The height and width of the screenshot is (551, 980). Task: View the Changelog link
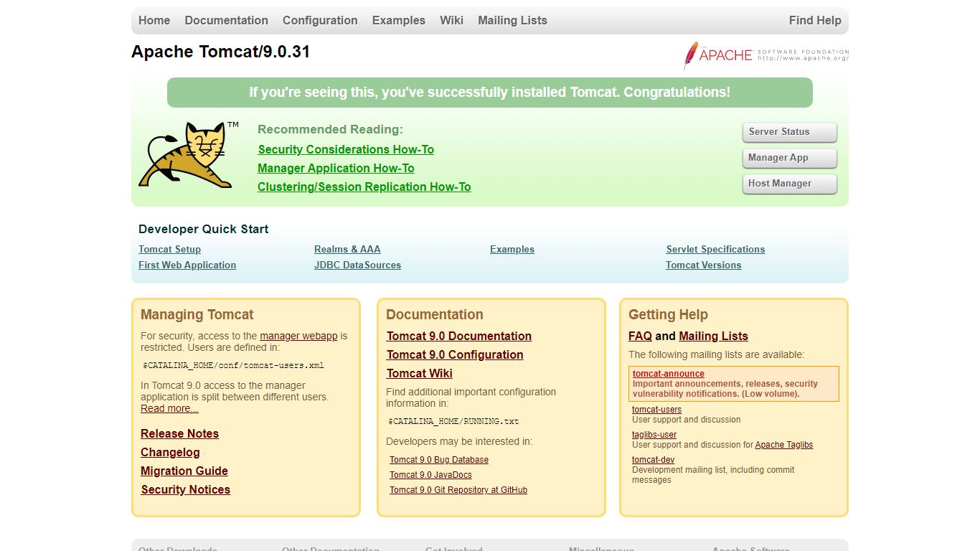[x=170, y=452]
